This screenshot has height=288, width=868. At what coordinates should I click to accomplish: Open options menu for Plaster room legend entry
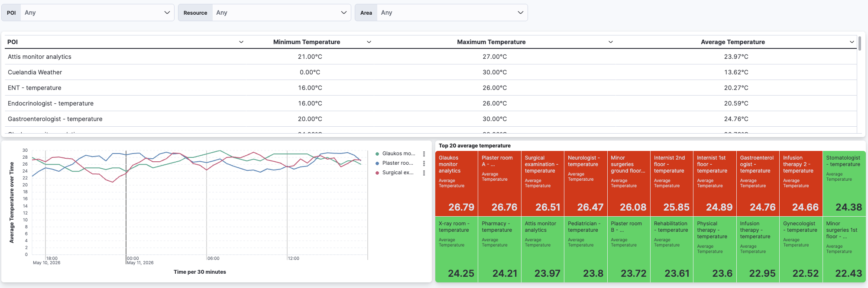pyautogui.click(x=424, y=163)
